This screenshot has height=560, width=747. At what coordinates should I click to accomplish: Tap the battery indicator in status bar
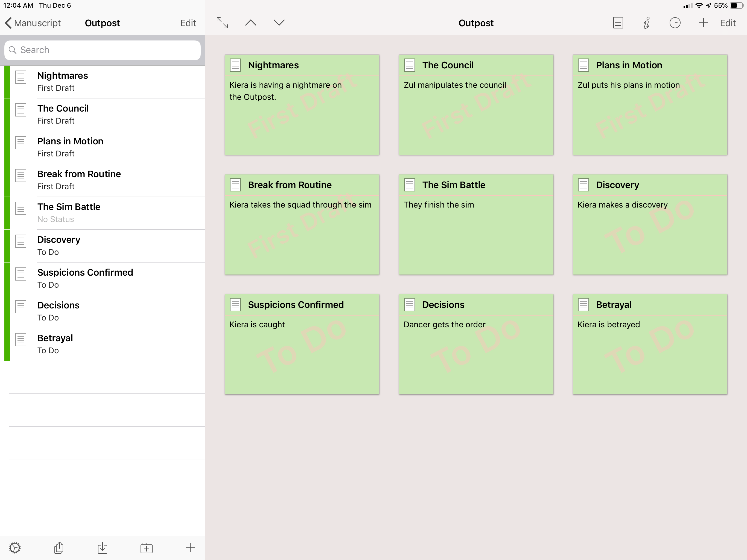point(737,5)
